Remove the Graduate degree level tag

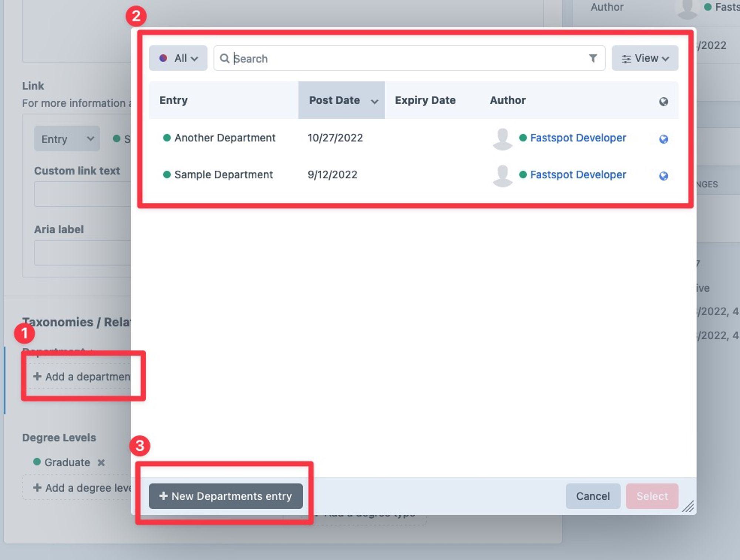click(101, 462)
